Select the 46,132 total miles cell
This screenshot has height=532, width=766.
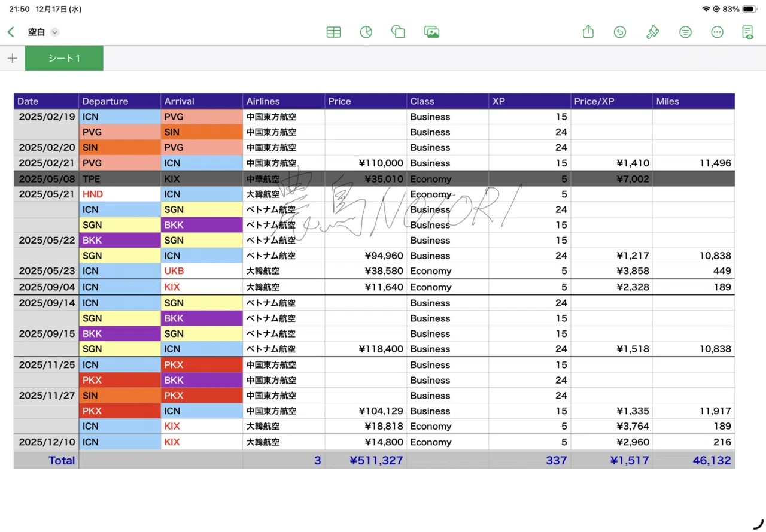point(694,460)
